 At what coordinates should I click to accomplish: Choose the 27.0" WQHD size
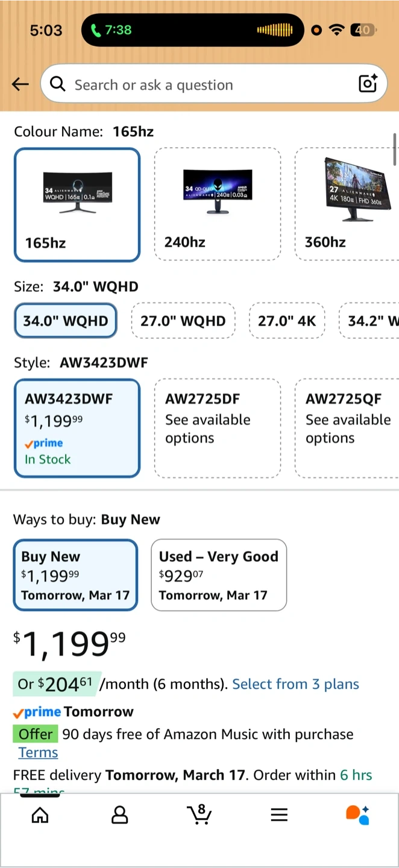click(183, 321)
